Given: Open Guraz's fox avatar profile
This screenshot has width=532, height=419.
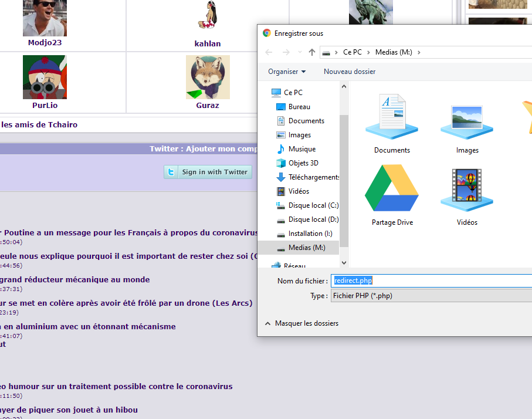Looking at the screenshot, I should pyautogui.click(x=208, y=77).
